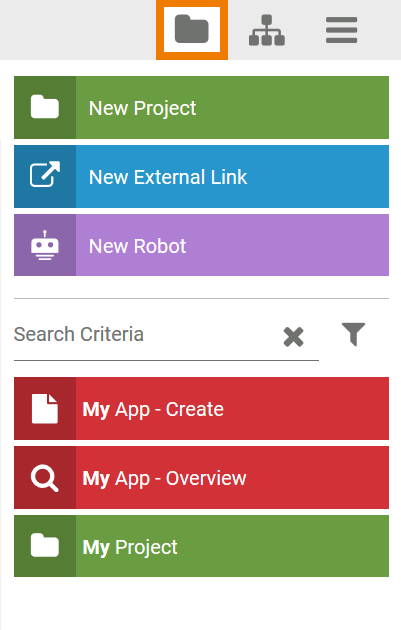Clear search with the X icon
Screen dimensions: 401x630
[x=293, y=337]
